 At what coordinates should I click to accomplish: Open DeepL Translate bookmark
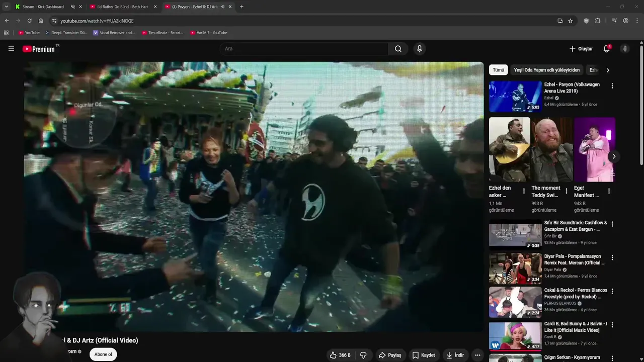66,33
